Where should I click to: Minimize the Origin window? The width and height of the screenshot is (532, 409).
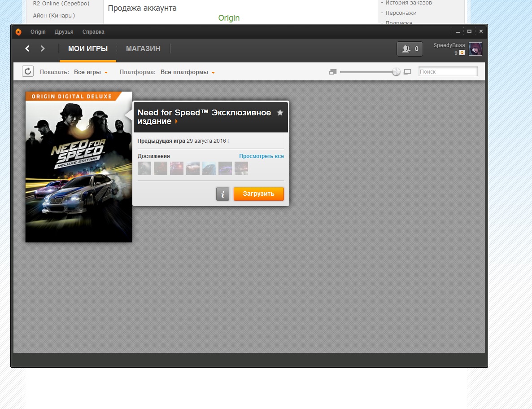point(458,31)
